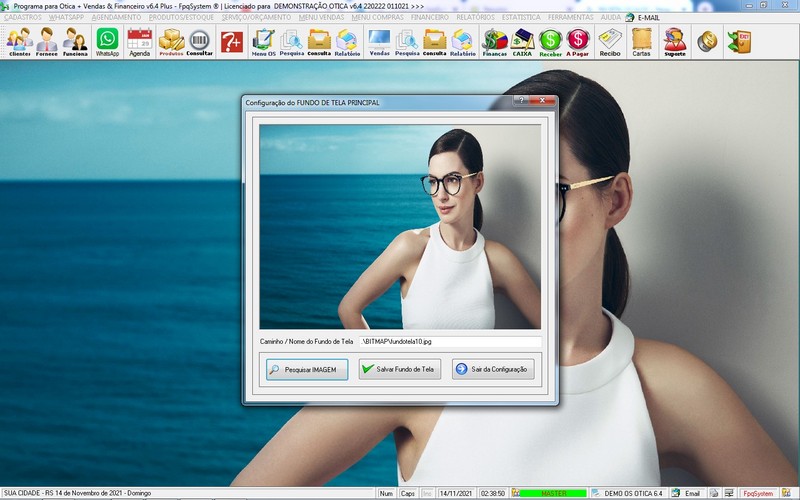This screenshot has height=500, width=800.
Task: Open the CAIXA cash book icon
Action: pyautogui.click(x=522, y=42)
